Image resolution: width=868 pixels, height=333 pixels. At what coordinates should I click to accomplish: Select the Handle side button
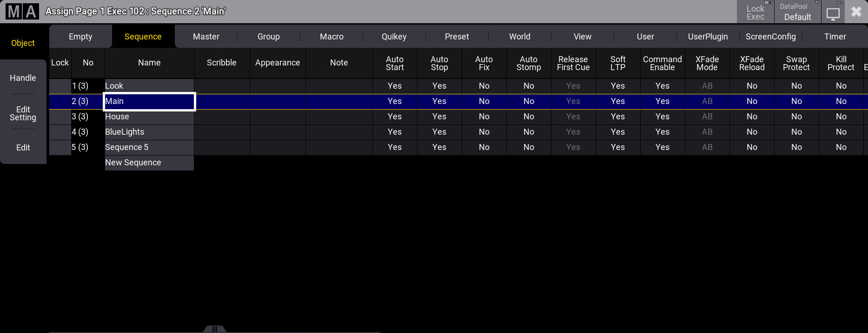coord(23,78)
